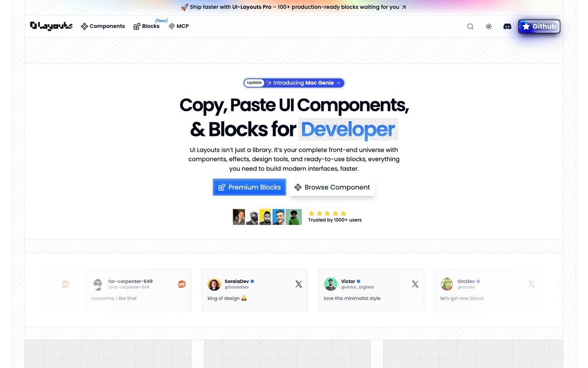Open the Discord icon link
The width and height of the screenshot is (588, 368).
click(x=507, y=26)
